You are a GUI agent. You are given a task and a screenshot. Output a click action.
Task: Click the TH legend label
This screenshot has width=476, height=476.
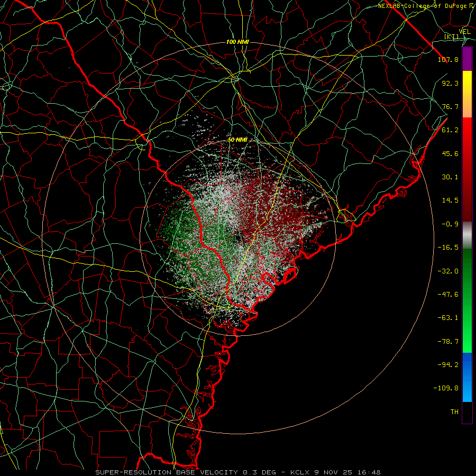[x=454, y=412]
